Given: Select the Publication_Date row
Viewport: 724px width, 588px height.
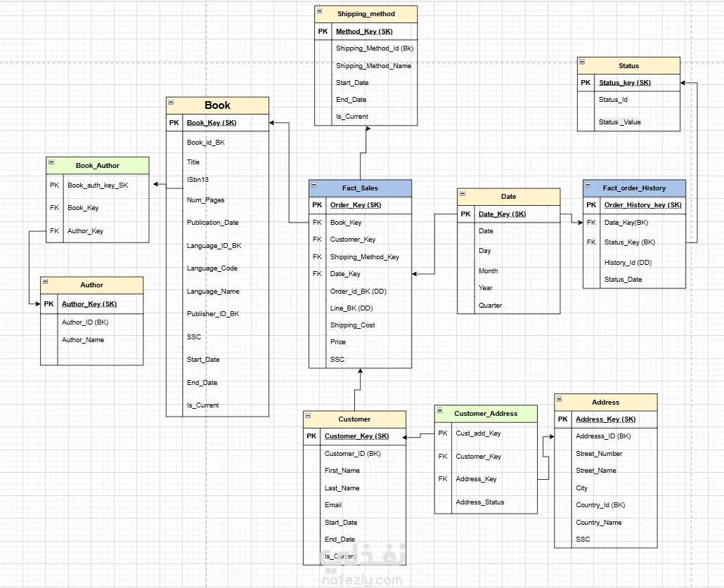Looking at the screenshot, I should click(x=217, y=223).
